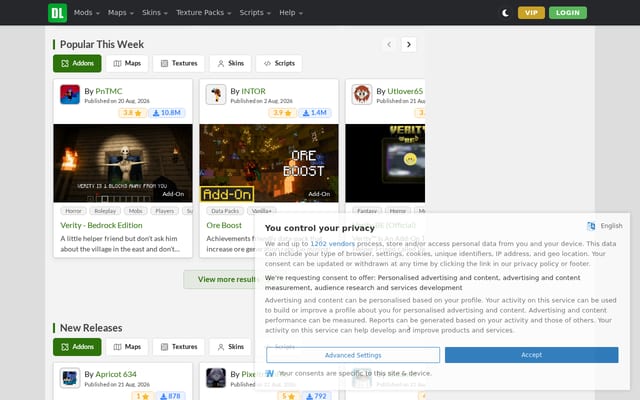Open INTOR author profile link
Screen dimensions: 640x400
(x=253, y=91)
